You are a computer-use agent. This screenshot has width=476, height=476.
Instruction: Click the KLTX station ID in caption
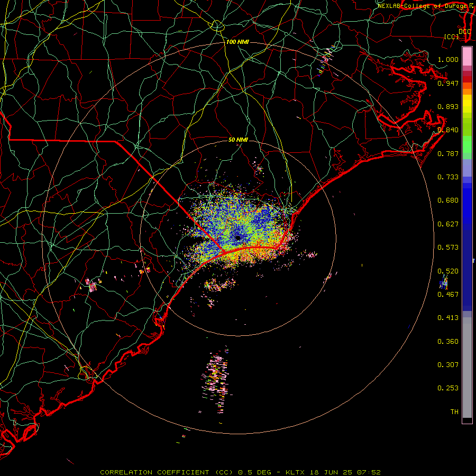coord(296,472)
